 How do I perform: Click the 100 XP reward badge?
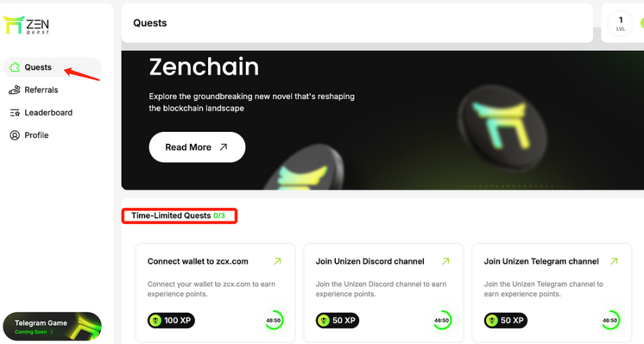click(x=171, y=320)
